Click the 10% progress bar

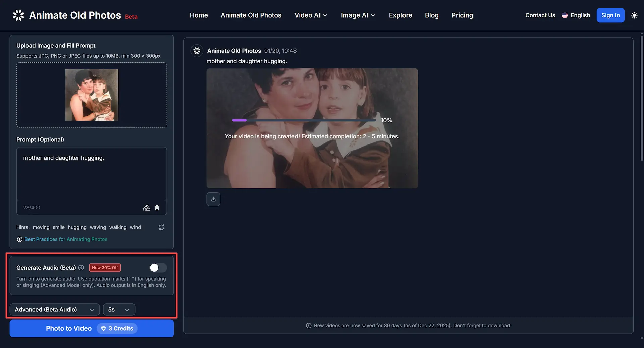click(304, 120)
